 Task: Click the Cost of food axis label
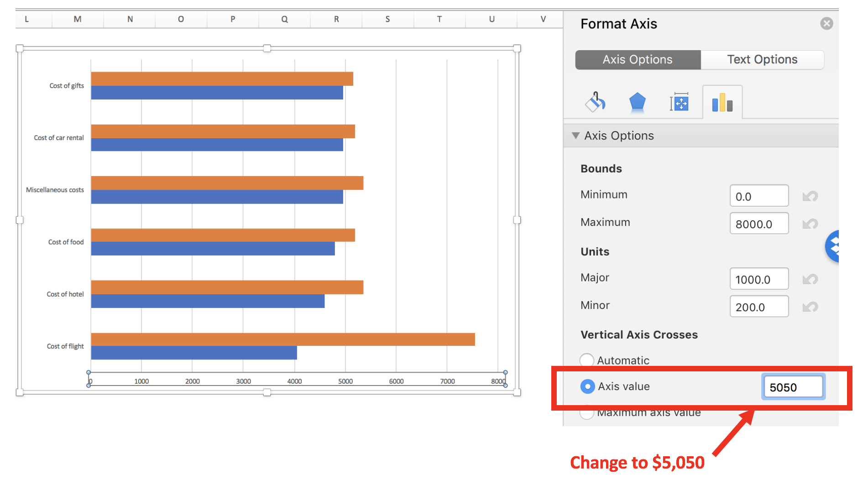click(x=66, y=242)
